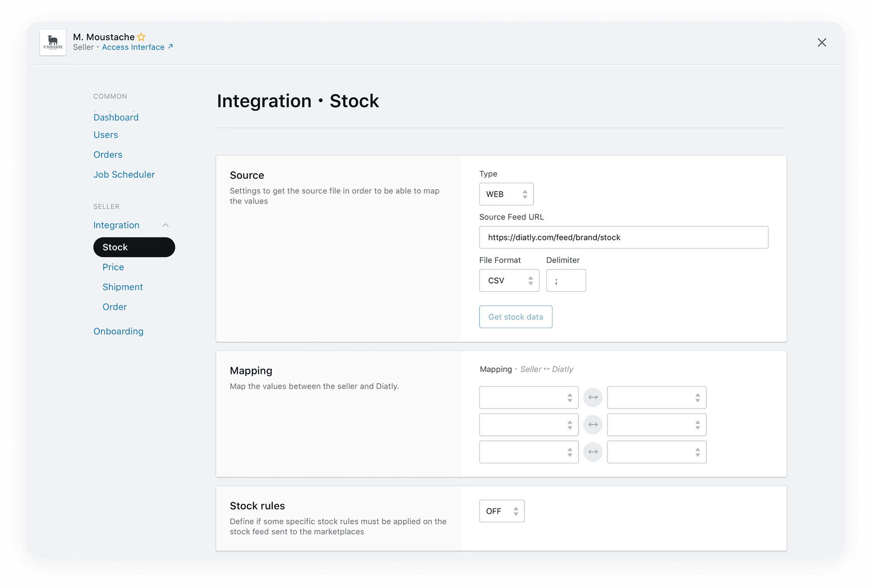Click the Source Feed URL input field
The height and width of the screenshot is (588, 871).
pos(623,238)
